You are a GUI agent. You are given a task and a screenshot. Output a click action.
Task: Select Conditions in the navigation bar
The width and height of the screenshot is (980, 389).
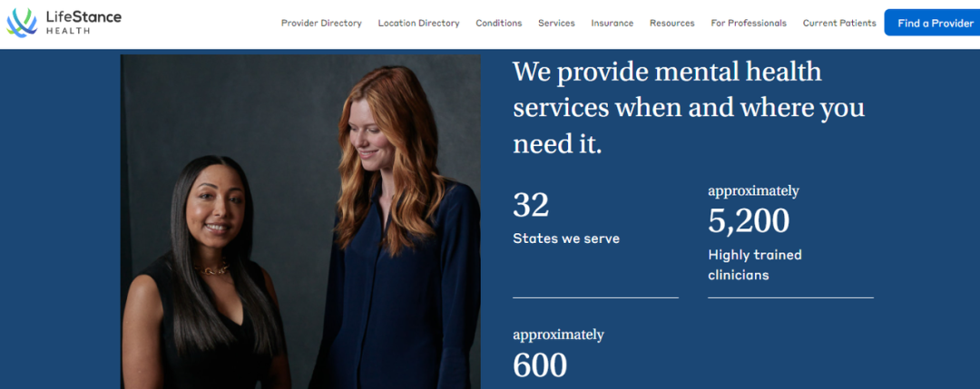[499, 23]
